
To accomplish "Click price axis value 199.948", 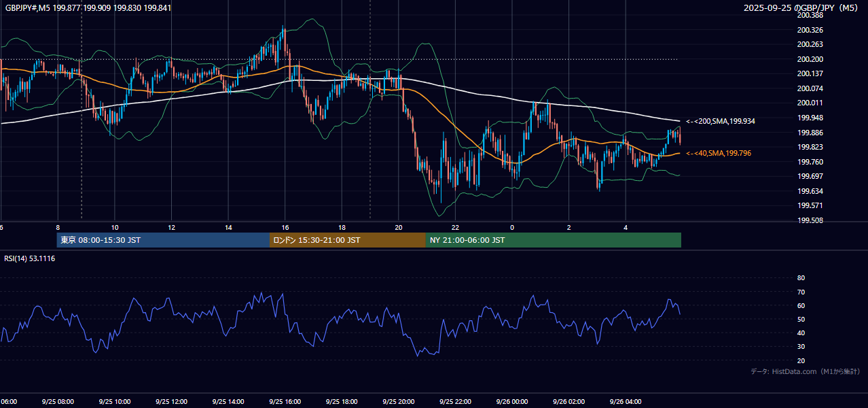I will click(810, 118).
